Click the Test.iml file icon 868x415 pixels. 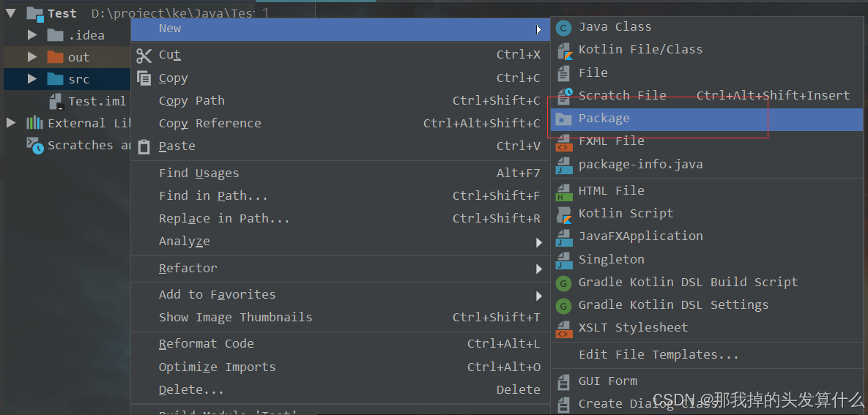point(57,101)
